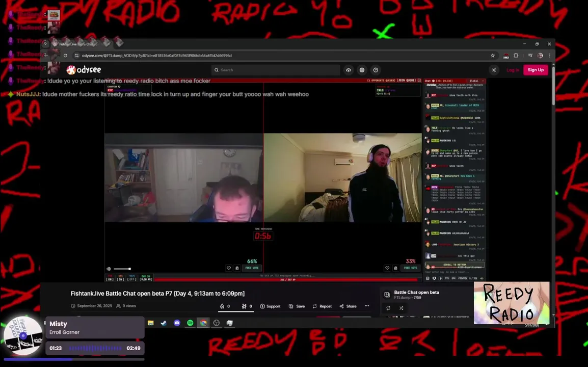
Task: Click the slime dislike reaction button
Action: [x=247, y=306]
